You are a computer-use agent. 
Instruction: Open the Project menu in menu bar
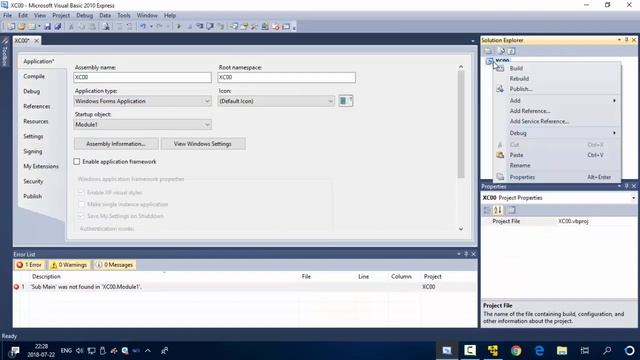point(61,15)
